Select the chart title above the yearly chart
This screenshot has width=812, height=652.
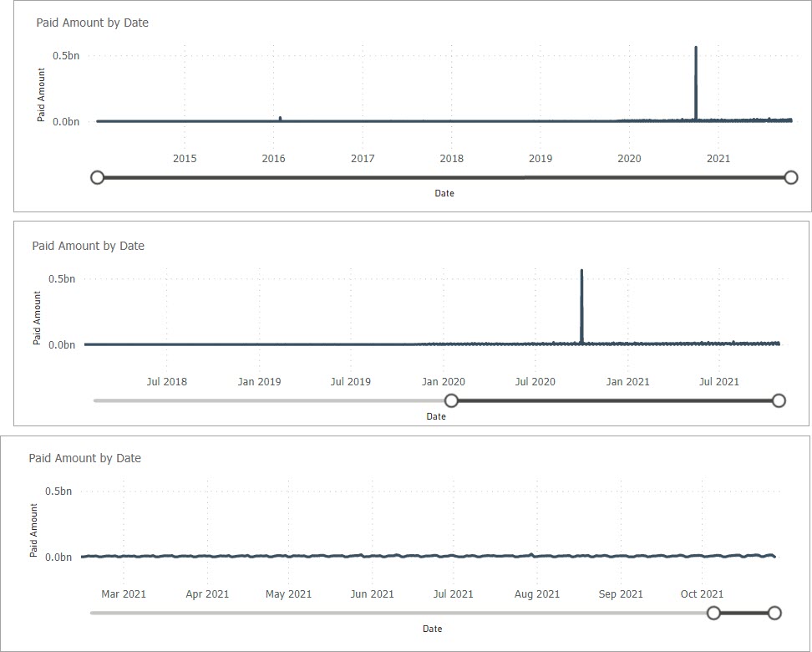coord(92,23)
